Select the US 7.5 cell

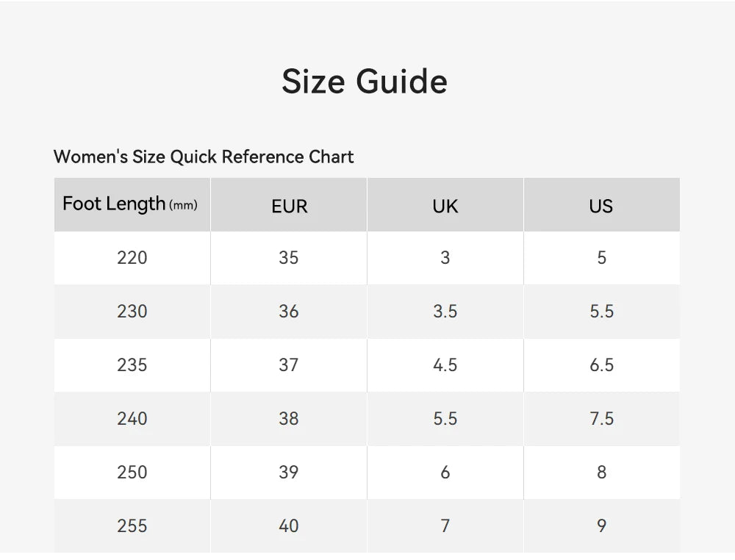pyautogui.click(x=602, y=419)
